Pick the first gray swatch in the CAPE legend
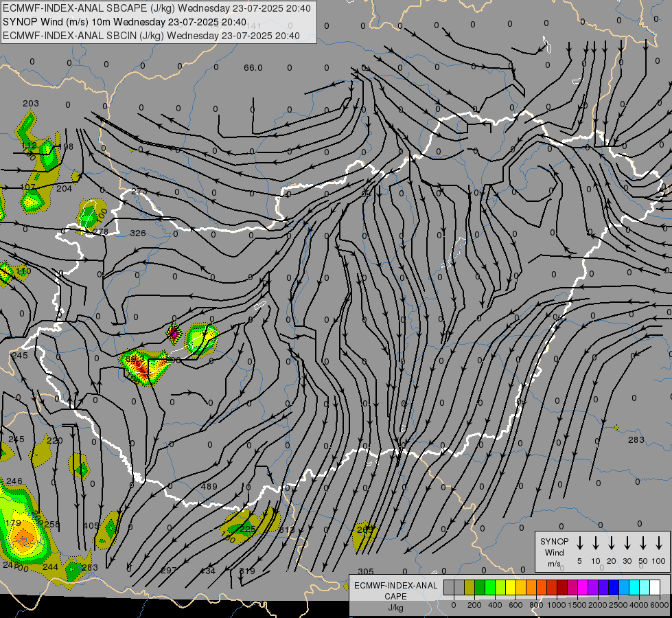Screen dimensions: 672x618 tap(449, 587)
